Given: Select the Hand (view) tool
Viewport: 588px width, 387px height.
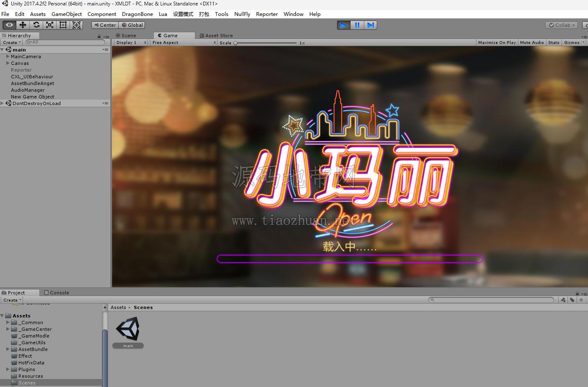Looking at the screenshot, I should coord(9,25).
